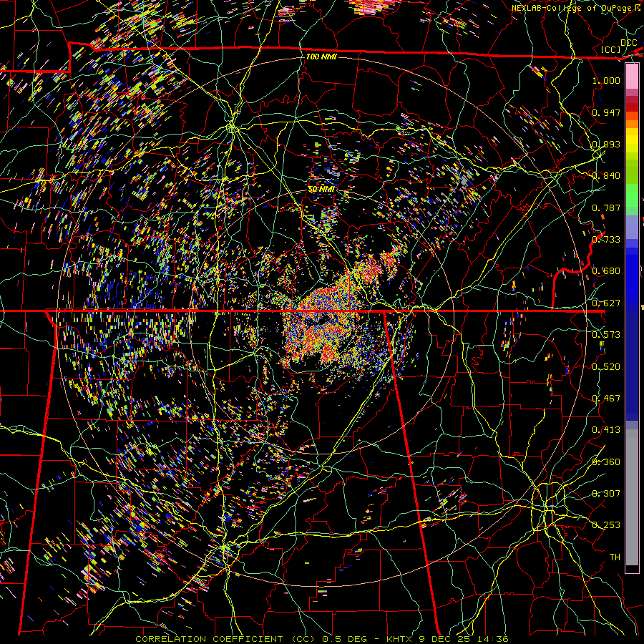Click the 1.000 value on the scale
644x644 pixels.
point(606,80)
